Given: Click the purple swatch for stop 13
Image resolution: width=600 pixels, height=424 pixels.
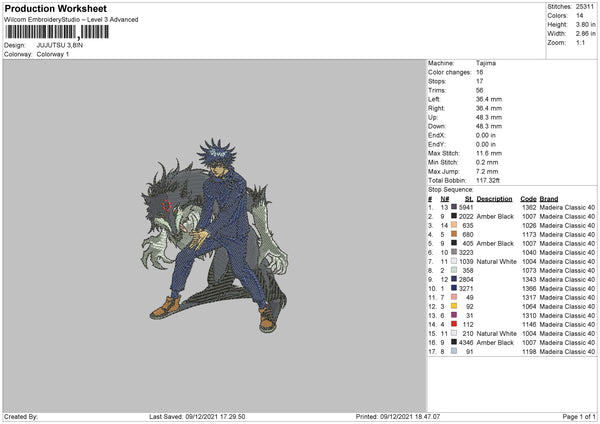Looking at the screenshot, I should 454,315.
